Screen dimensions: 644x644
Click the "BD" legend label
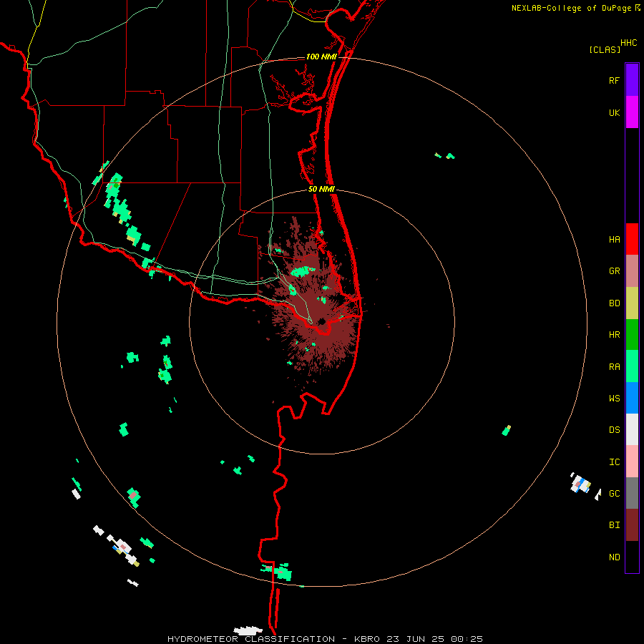(x=614, y=303)
